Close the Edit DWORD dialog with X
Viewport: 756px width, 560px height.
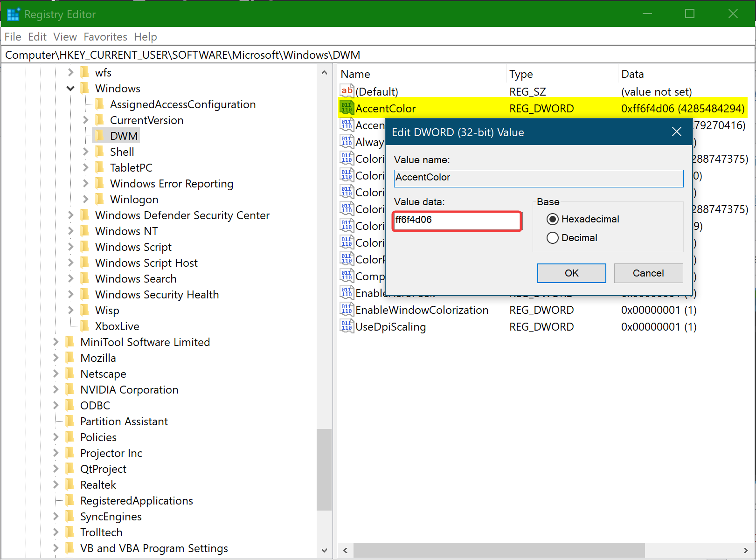click(x=677, y=132)
